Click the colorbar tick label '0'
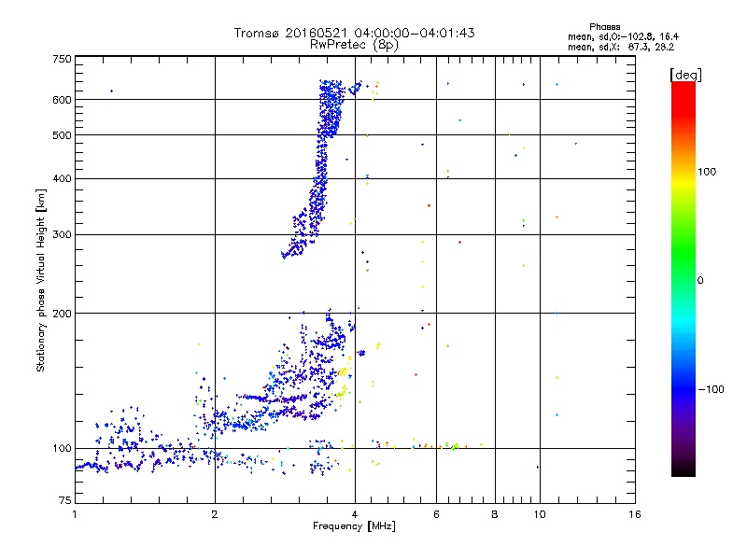Screen dimensions: 747x560 coord(700,281)
